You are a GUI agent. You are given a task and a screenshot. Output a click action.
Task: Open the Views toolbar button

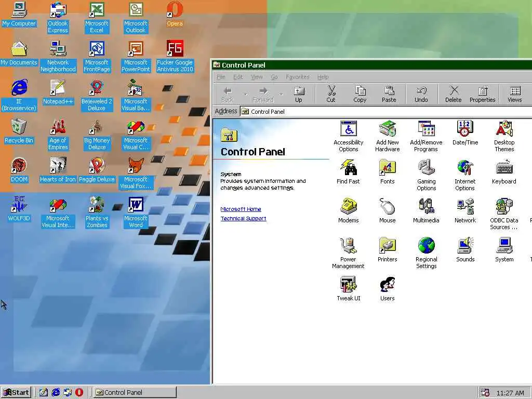point(515,94)
